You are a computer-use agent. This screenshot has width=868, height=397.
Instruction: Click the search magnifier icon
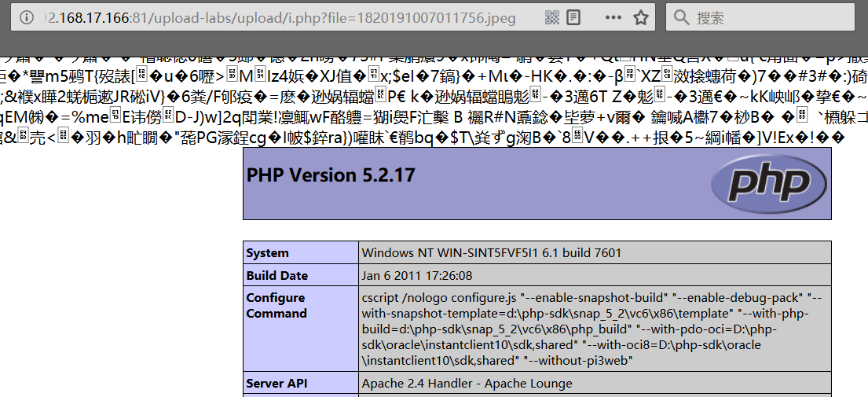coord(681,17)
